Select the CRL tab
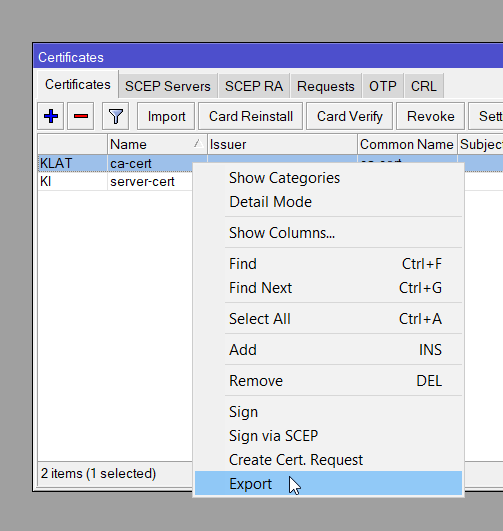This screenshot has width=503, height=531. (x=424, y=86)
